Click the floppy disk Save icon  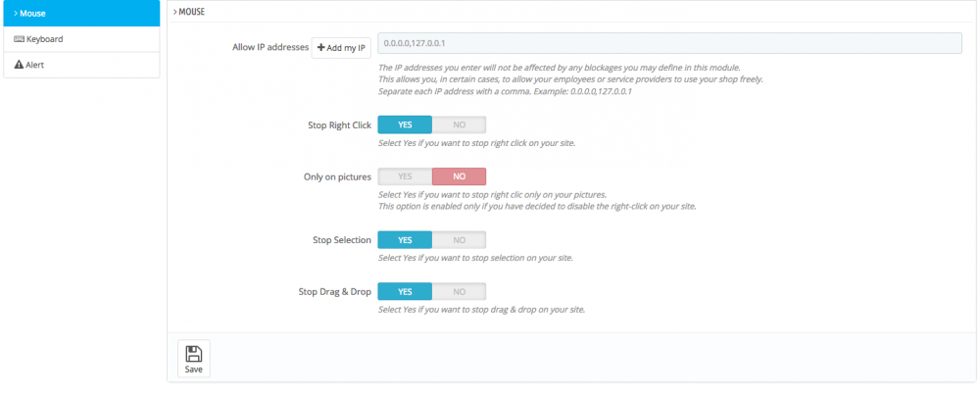pos(194,354)
